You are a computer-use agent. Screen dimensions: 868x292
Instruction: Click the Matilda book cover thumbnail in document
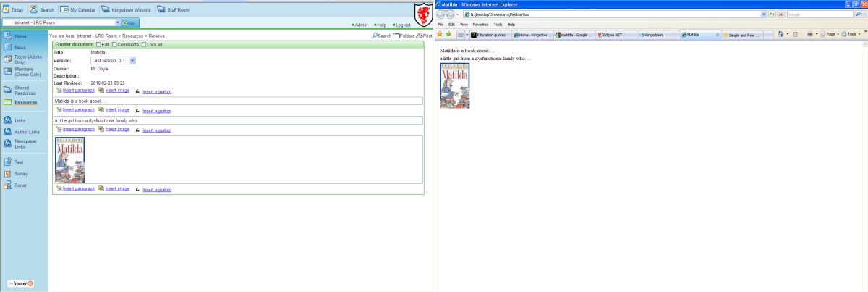[x=70, y=159]
